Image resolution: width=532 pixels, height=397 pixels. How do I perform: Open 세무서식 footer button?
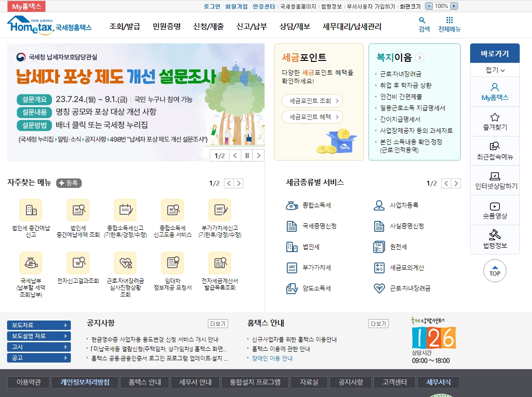(x=438, y=382)
